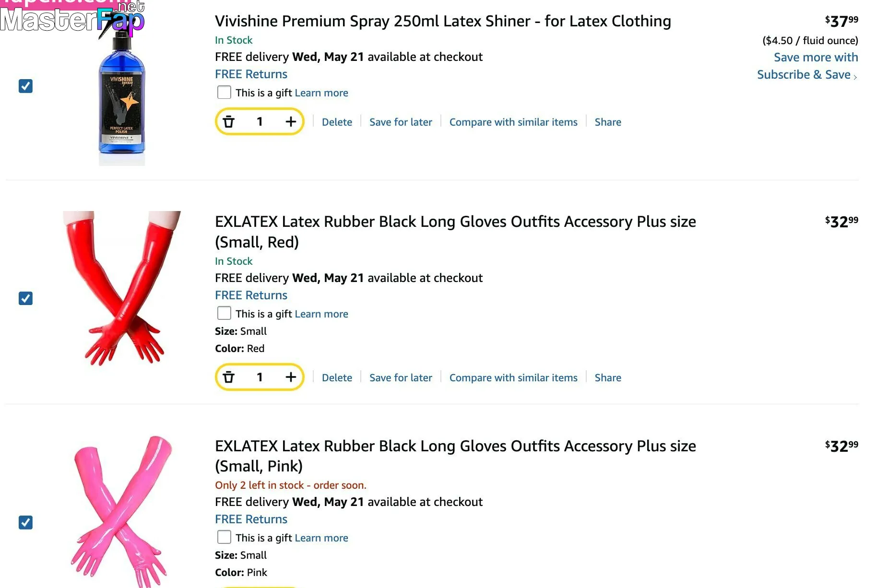Open Vivishine spray bottle product image
The width and height of the screenshot is (876, 588).
(121, 94)
